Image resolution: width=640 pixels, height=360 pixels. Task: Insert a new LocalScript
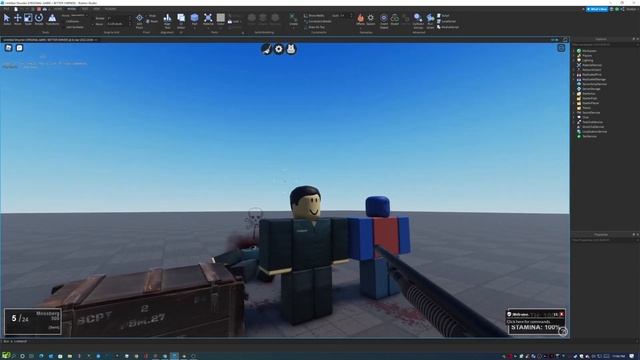click(446, 21)
